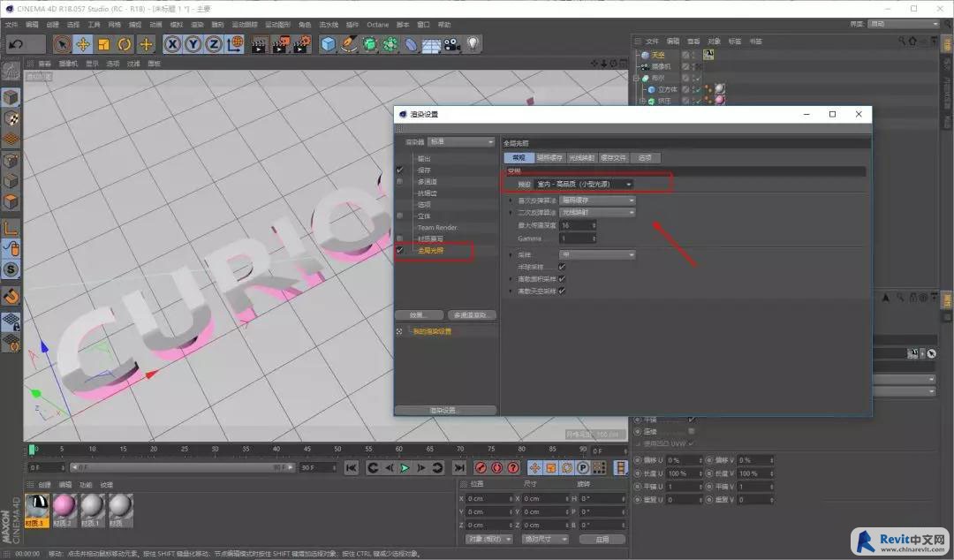Open the green Array modeling objects icon
The image size is (954, 560).
point(390,44)
